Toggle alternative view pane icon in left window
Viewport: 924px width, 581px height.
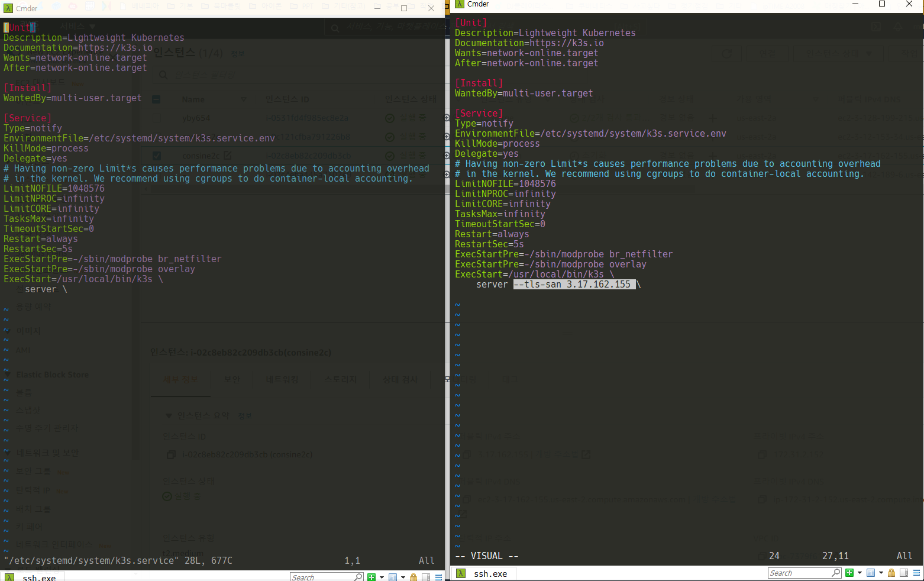[426, 577]
